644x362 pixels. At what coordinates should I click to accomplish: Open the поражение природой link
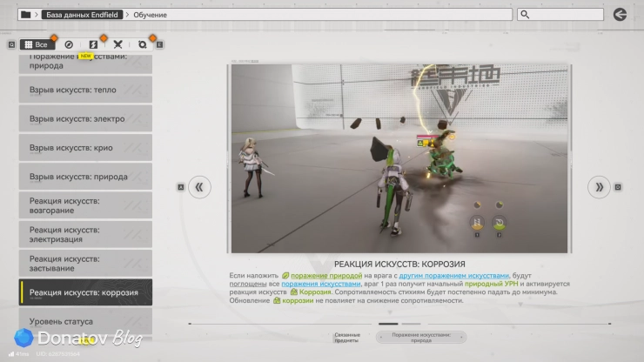[x=326, y=276]
